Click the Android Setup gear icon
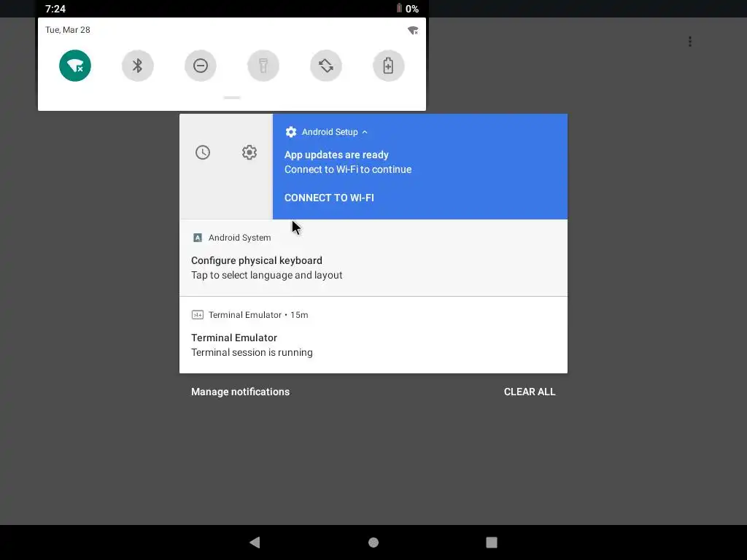747x560 pixels. click(x=290, y=132)
